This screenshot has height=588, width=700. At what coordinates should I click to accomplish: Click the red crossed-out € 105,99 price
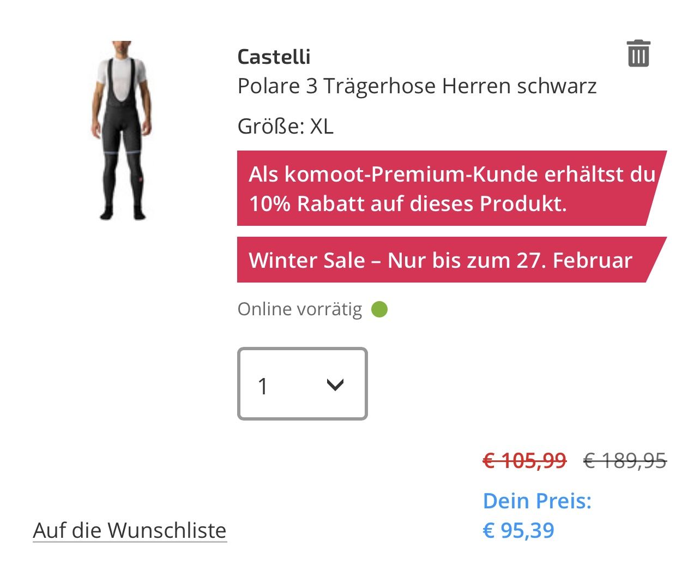click(524, 461)
